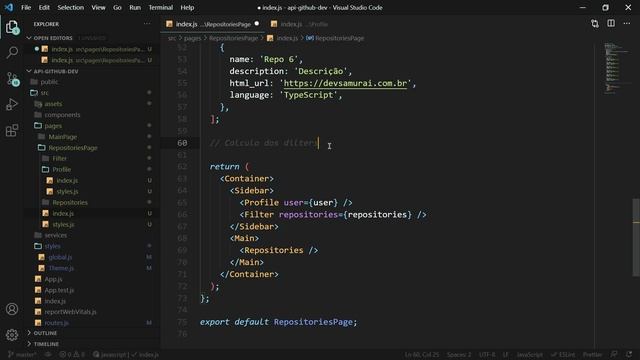Screen dimensions: 640x360
Task: Change encoding via UTF-8 status item
Action: coord(487,354)
